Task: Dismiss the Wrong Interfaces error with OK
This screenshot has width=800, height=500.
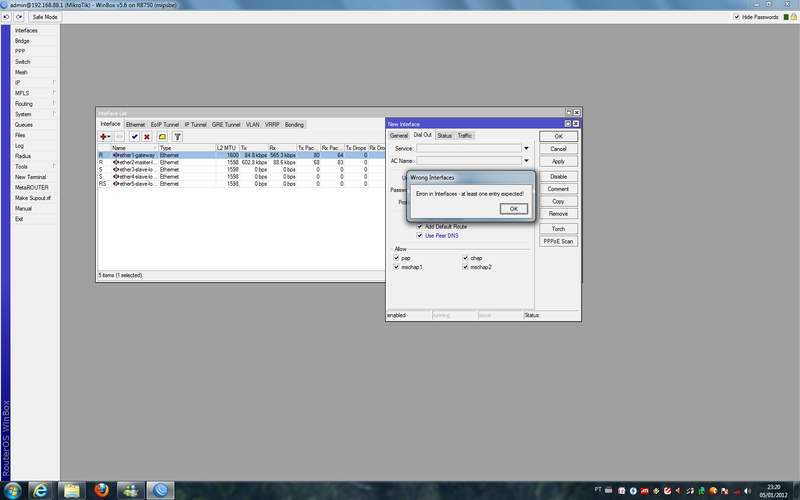Action: [514, 209]
